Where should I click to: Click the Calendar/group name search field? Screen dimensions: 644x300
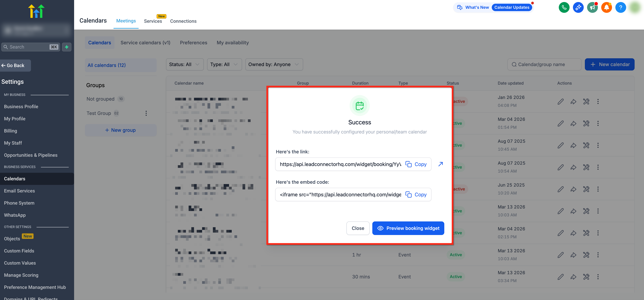pos(544,65)
